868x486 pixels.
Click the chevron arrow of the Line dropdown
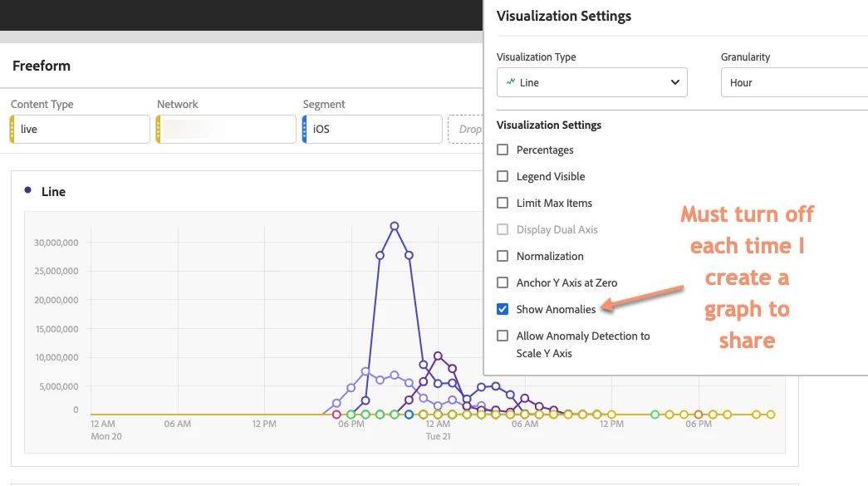click(674, 82)
